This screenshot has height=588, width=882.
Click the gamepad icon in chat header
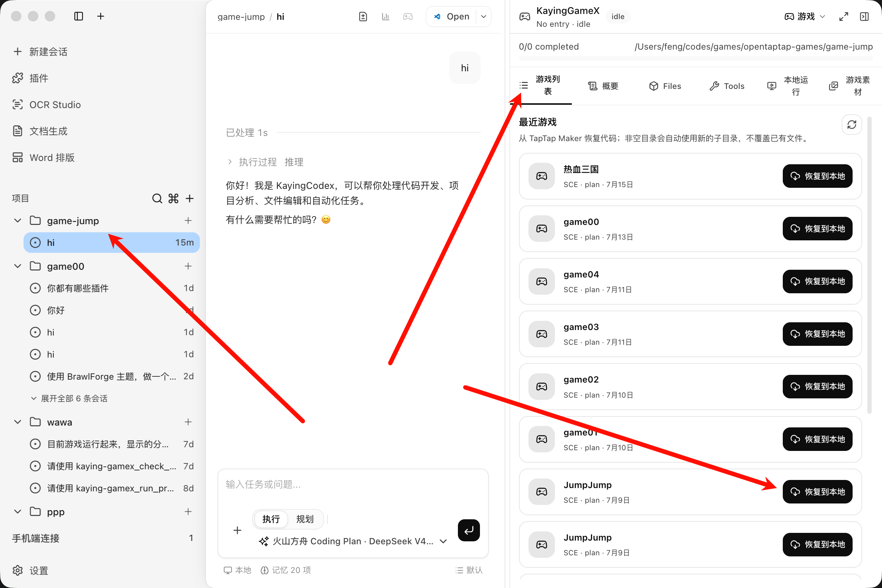pos(408,17)
